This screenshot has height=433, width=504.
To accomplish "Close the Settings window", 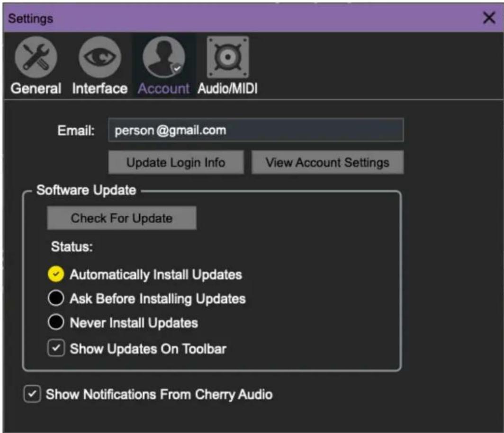I will pyautogui.click(x=489, y=18).
